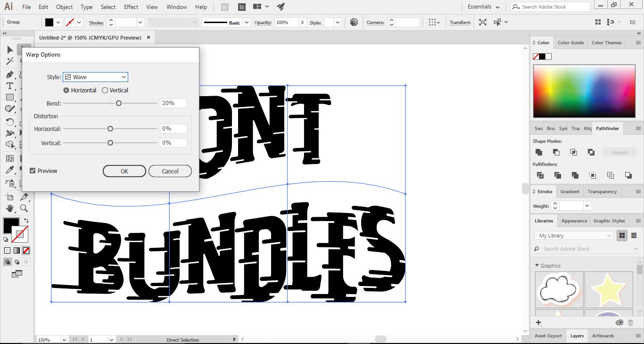Select the Magic Wand tool
644x344 pixels.
click(10, 61)
